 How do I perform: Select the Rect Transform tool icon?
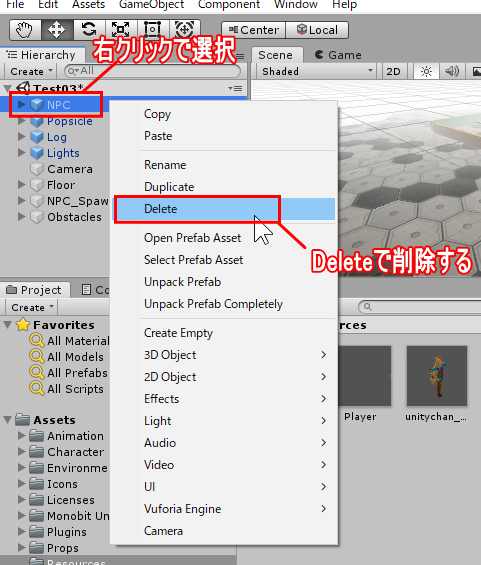[152, 30]
